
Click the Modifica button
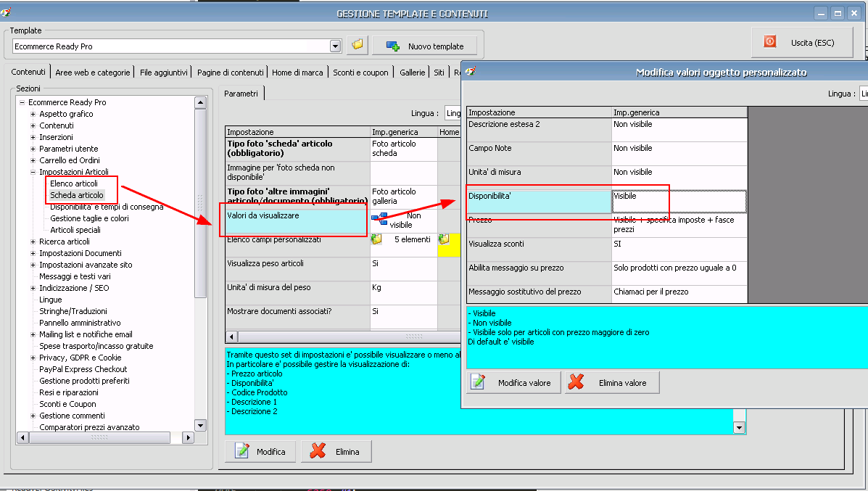point(261,452)
